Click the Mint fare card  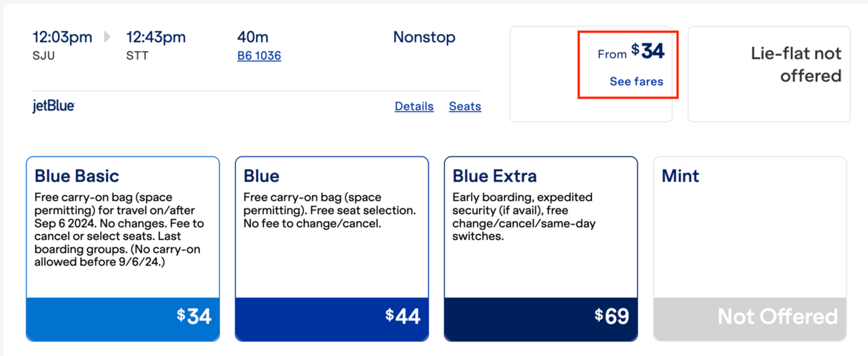coord(750,249)
